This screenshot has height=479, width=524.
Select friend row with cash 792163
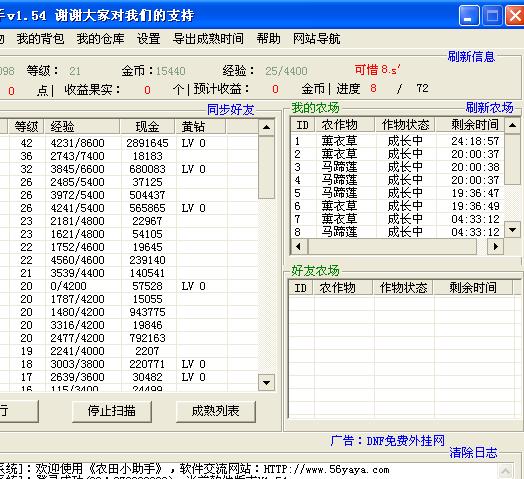[x=129, y=338]
